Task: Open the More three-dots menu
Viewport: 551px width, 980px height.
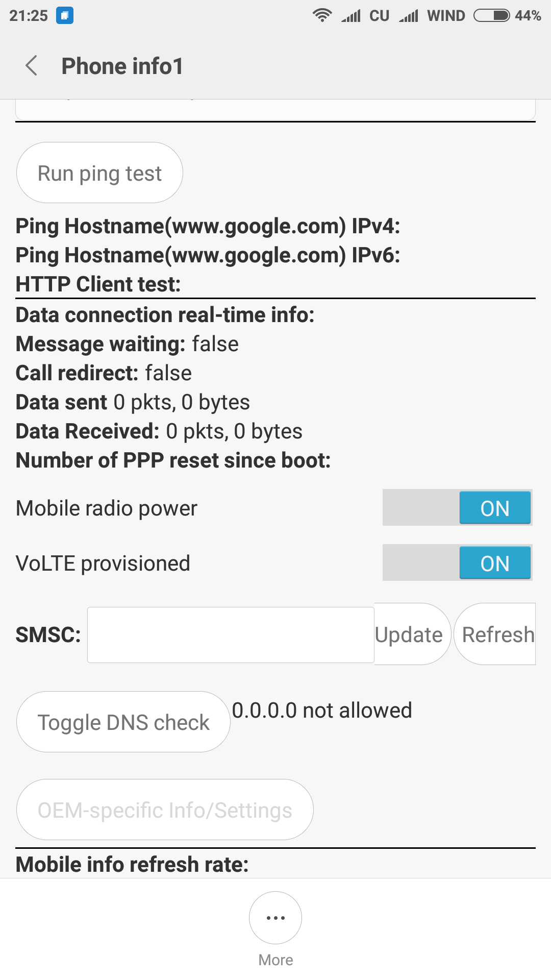Action: 275,918
